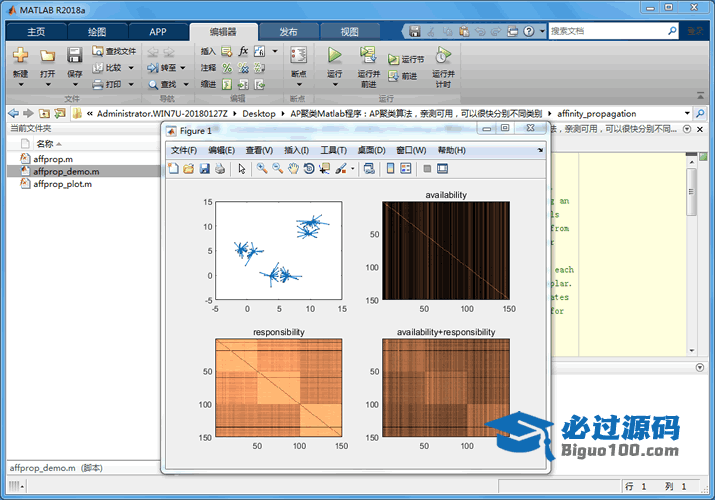The width and height of the screenshot is (715, 500).
Task: Toggle the Zoom In tool
Action: [x=262, y=169]
